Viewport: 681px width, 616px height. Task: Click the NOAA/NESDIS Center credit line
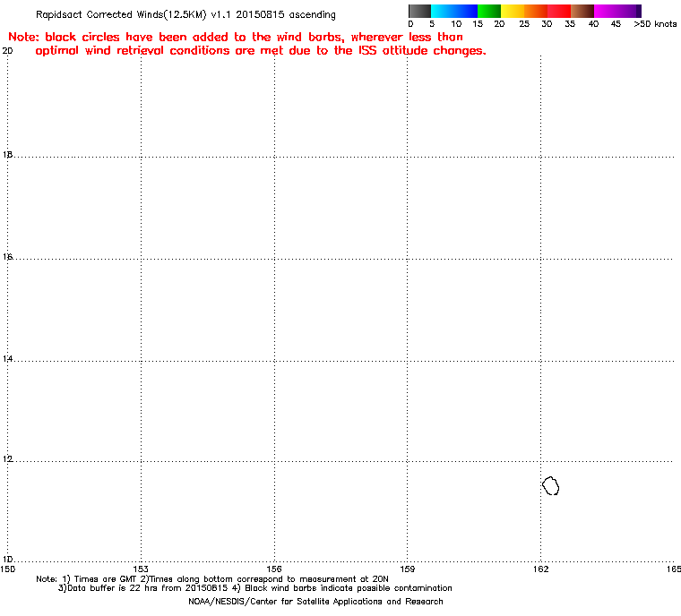click(x=315, y=602)
